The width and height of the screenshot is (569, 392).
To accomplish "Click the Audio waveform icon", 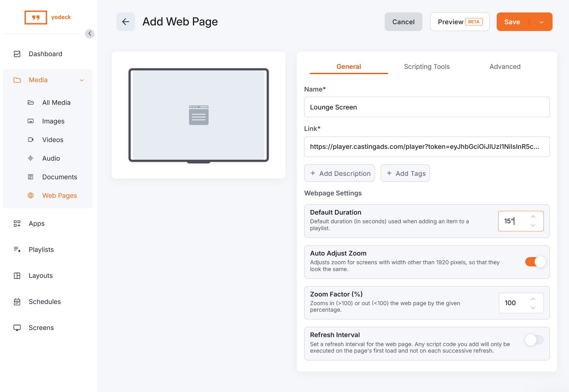I will (31, 158).
